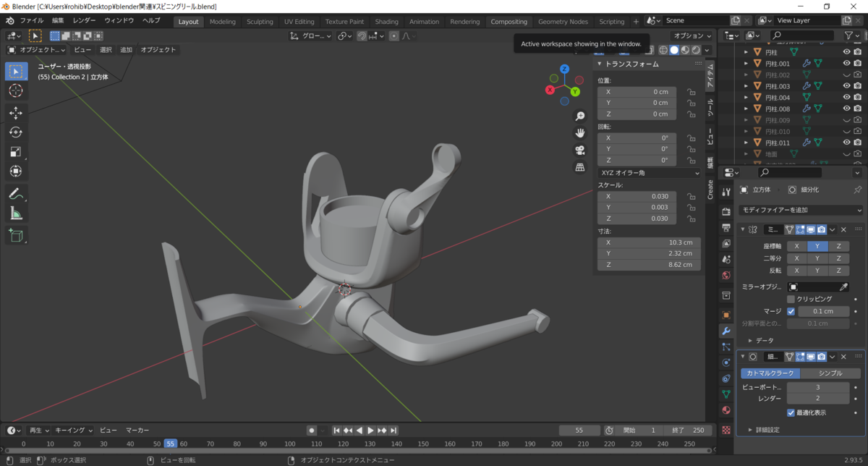Toggle lock on position X
The image size is (868, 466).
(691, 92)
